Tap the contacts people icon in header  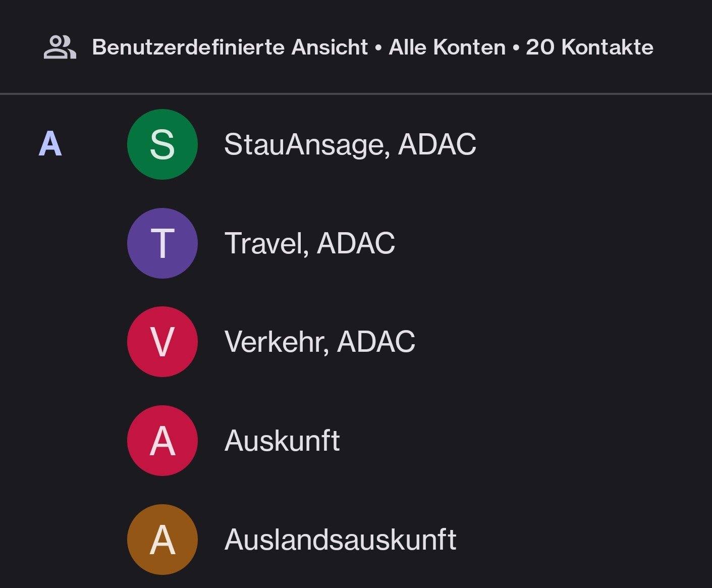tap(60, 47)
